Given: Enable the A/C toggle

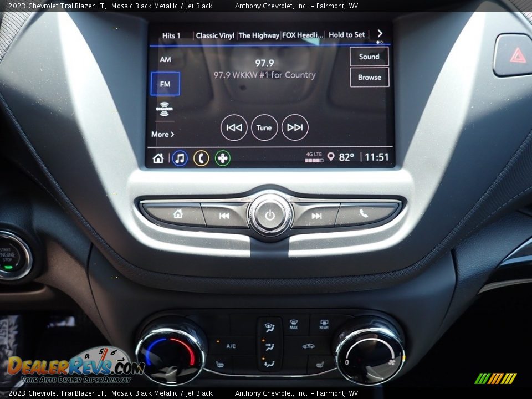Looking at the screenshot, I should tap(231, 345).
